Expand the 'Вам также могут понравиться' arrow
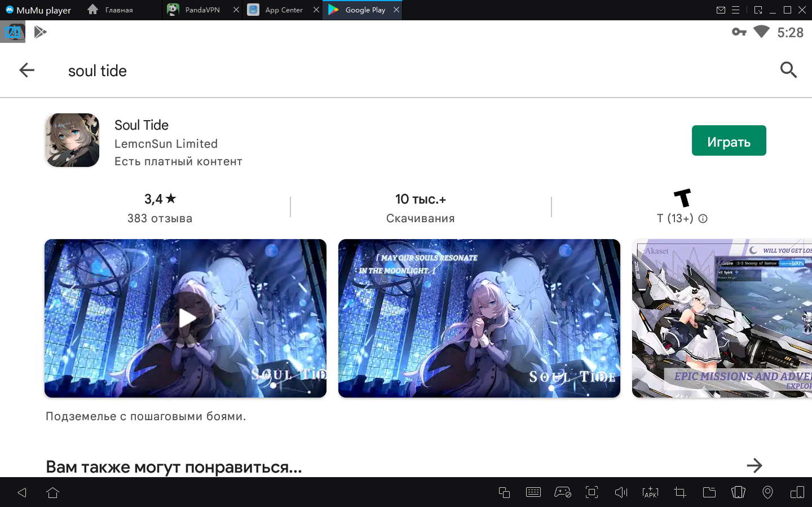The image size is (812, 507). [754, 465]
